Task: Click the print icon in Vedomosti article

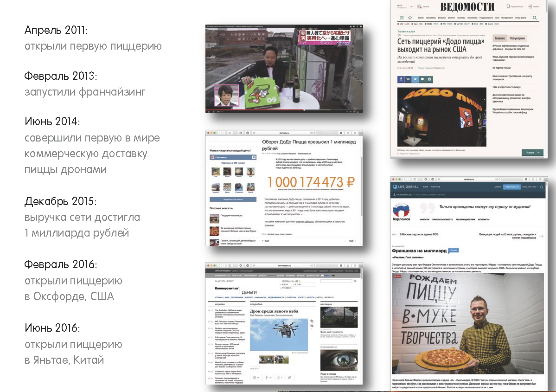Action: point(429,79)
